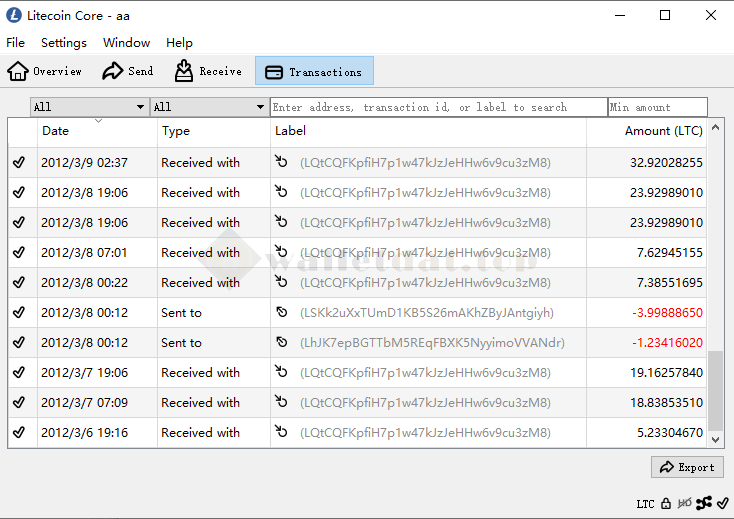Viewport: 734px width, 519px height.
Task: Open the transaction type filter dropdown
Action: (209, 107)
